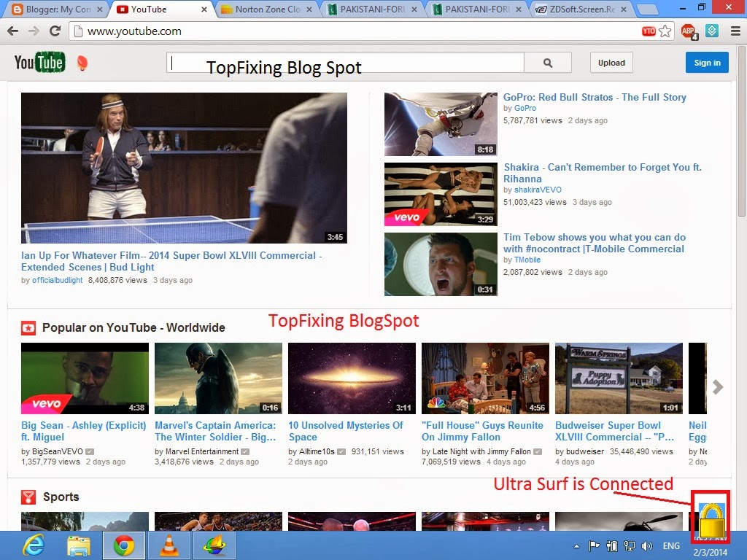
Task: Open the shakiraVEVO channel link
Action: (x=538, y=190)
